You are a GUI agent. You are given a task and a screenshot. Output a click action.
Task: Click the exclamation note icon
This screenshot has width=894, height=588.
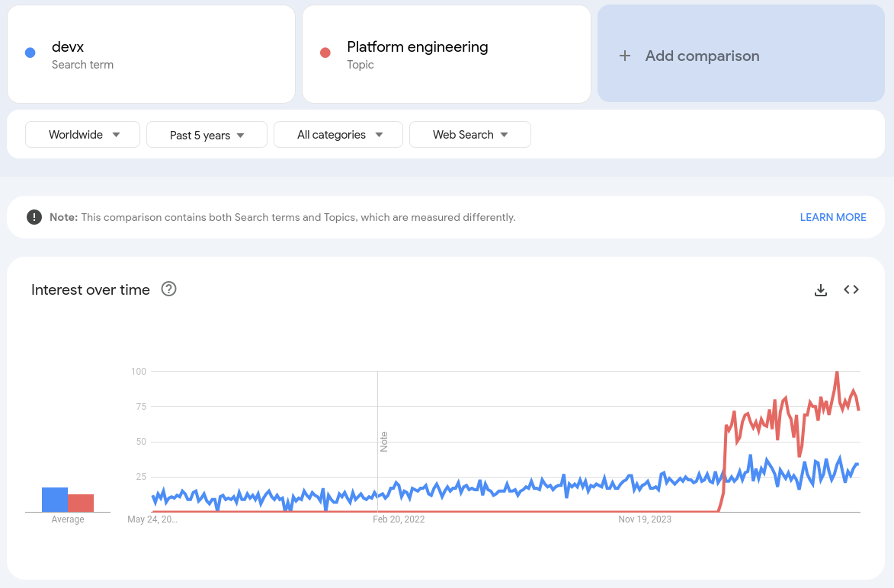pos(34,217)
